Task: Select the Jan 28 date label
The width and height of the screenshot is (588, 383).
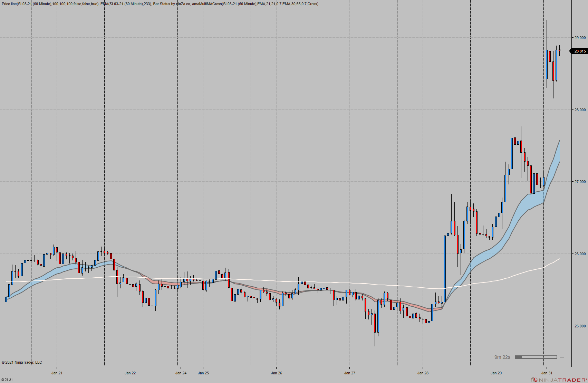Action: [x=423, y=373]
